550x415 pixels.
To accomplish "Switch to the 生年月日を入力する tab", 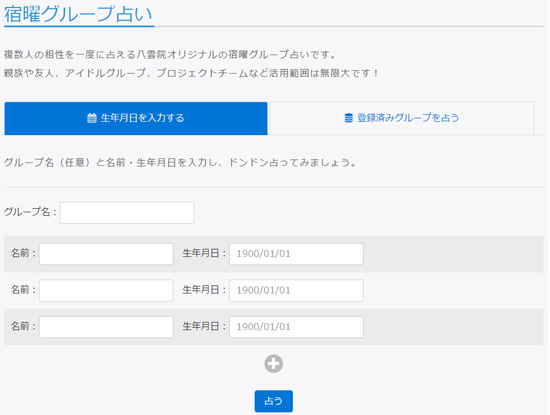I will click(x=136, y=119).
